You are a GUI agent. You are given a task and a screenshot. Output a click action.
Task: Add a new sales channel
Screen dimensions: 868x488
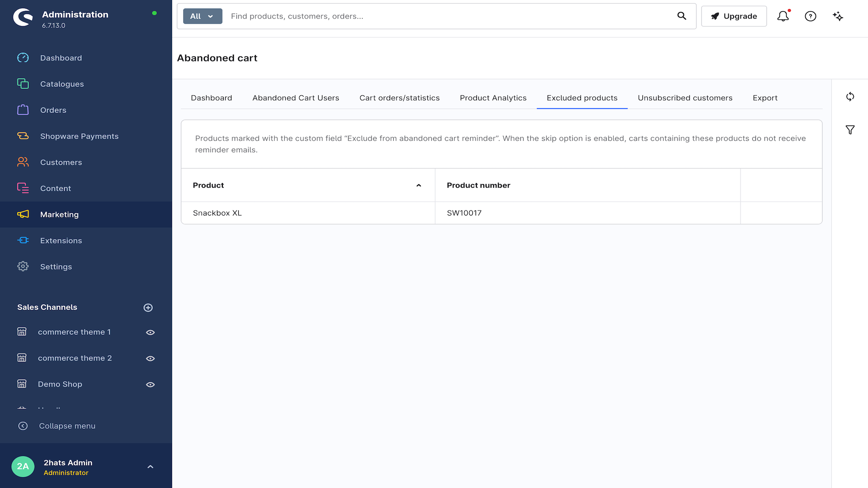(148, 308)
